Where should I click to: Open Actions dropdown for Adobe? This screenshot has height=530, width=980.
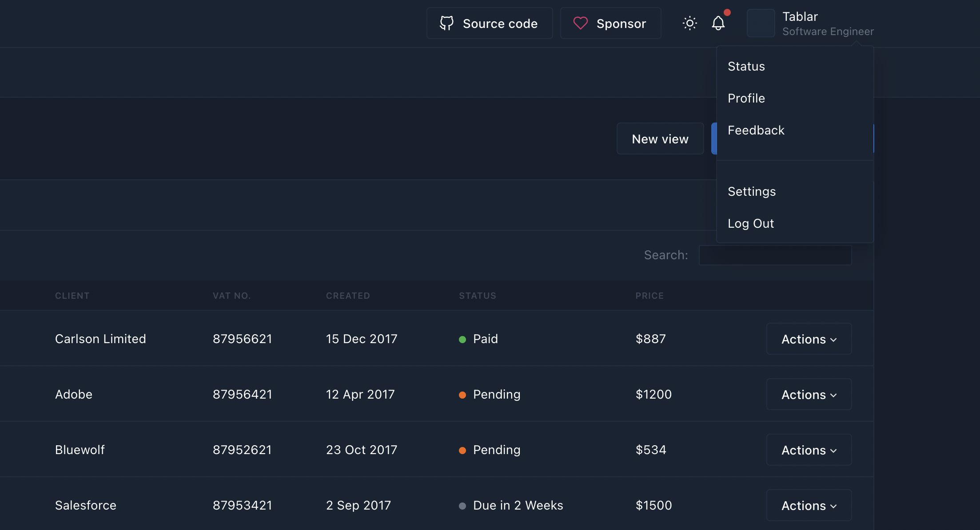809,395
